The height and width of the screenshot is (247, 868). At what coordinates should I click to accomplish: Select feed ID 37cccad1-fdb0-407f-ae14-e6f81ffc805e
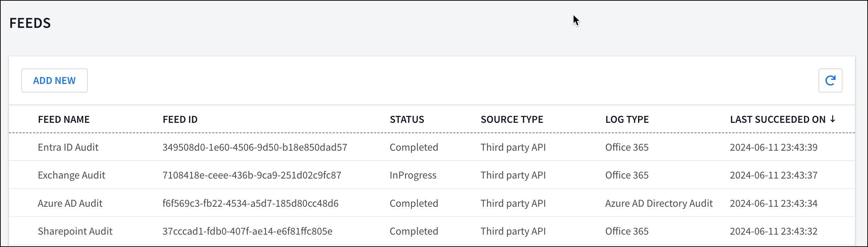tap(247, 231)
